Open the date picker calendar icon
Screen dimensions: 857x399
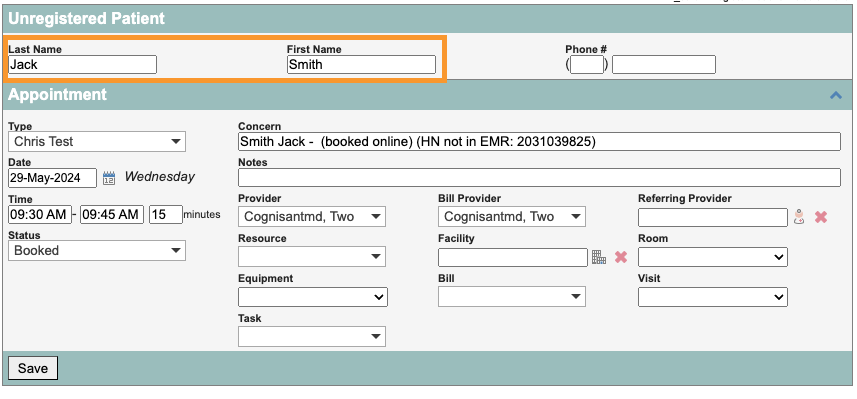click(109, 178)
